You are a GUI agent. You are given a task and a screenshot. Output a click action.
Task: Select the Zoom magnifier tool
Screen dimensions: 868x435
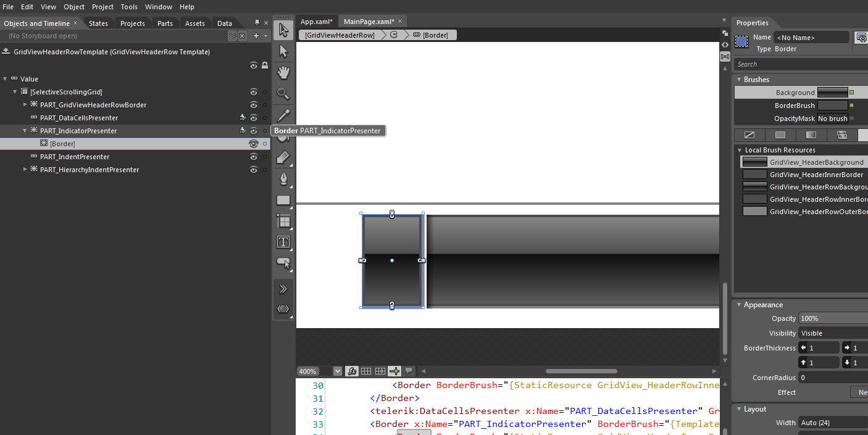tap(283, 94)
